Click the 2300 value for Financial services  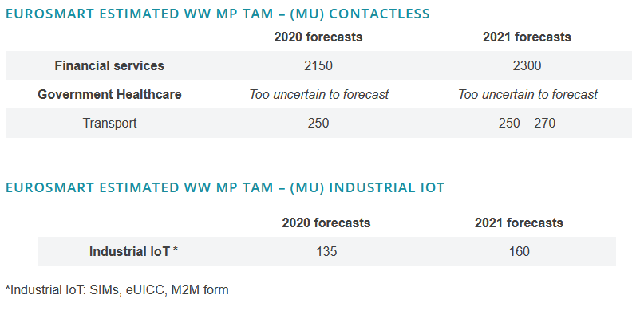(x=527, y=66)
